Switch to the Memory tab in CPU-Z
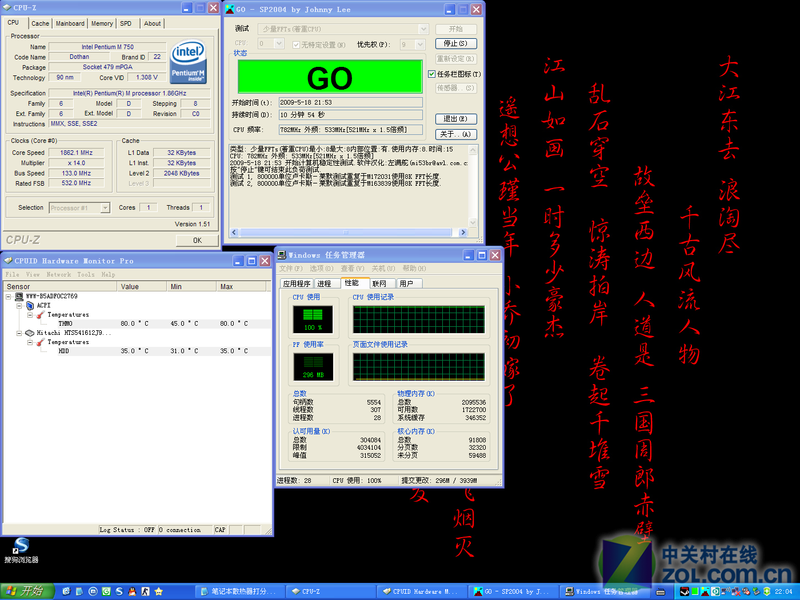 tap(102, 23)
